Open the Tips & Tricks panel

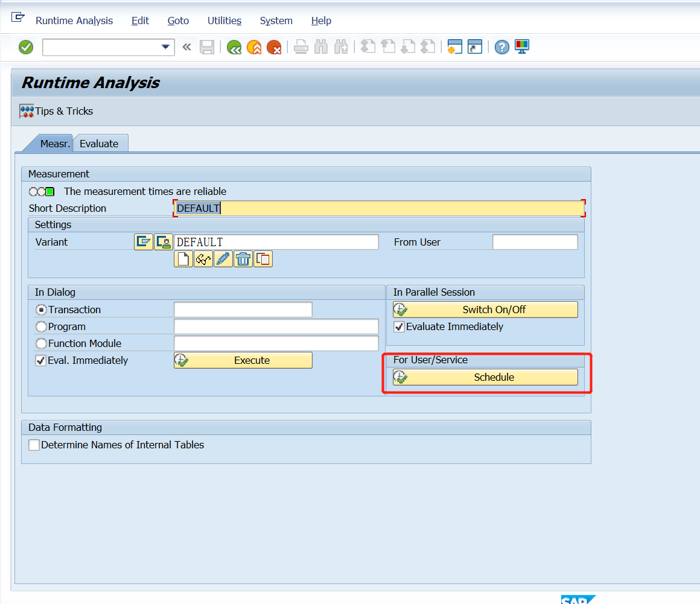(56, 111)
